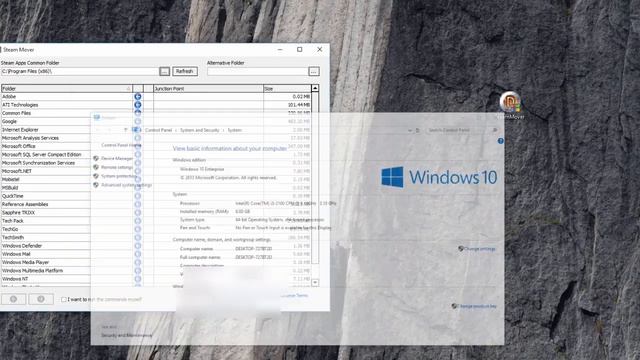Click the faded circle icon in Google row
The width and height of the screenshot is (640, 360).
pyautogui.click(x=138, y=122)
